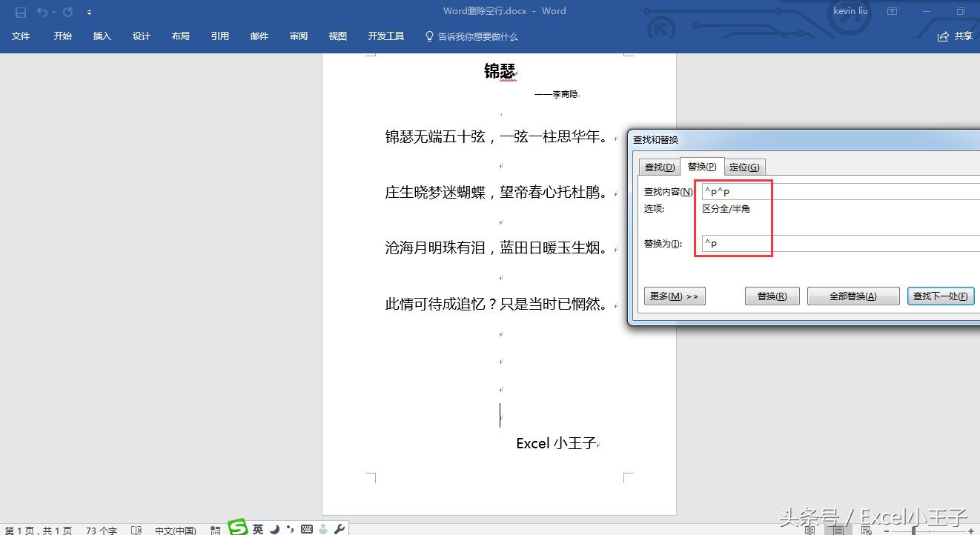Click the 全部替换 button

(853, 296)
